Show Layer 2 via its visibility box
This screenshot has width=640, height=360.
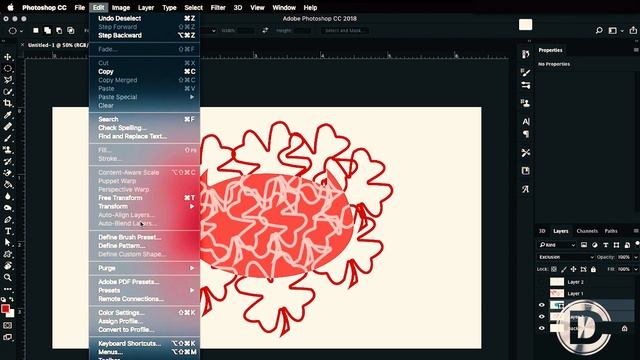[x=542, y=282]
